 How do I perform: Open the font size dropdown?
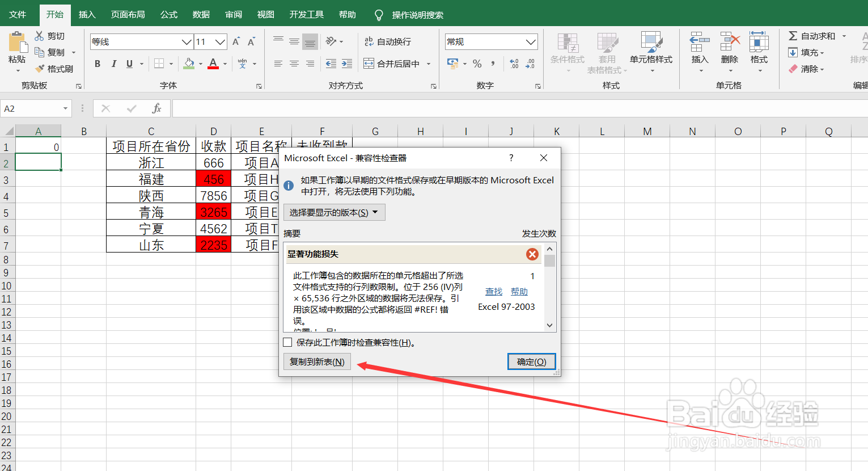pyautogui.click(x=221, y=41)
